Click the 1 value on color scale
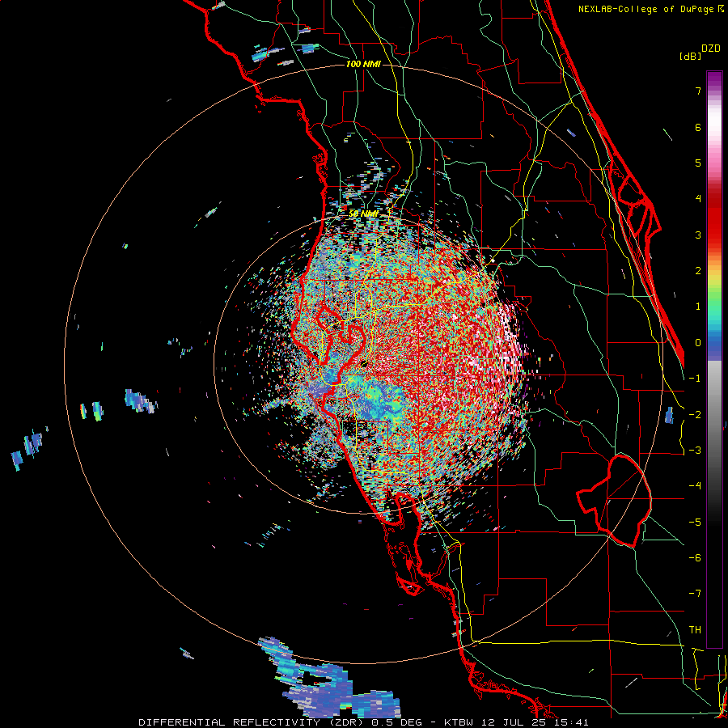 pyautogui.click(x=698, y=307)
